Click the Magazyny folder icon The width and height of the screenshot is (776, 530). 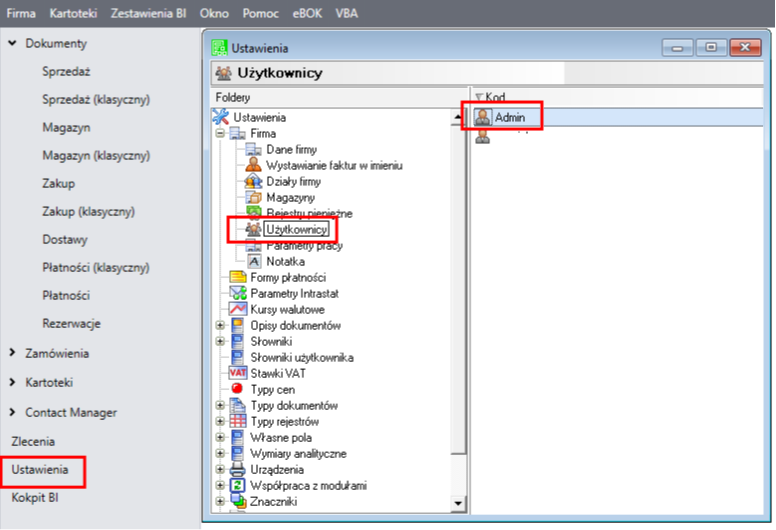[254, 197]
